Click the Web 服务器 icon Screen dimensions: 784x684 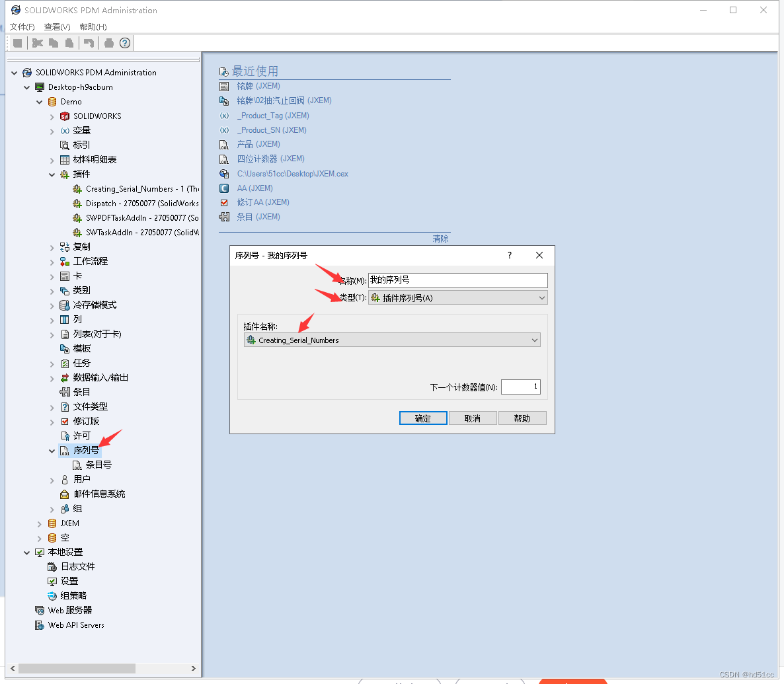[x=40, y=610]
